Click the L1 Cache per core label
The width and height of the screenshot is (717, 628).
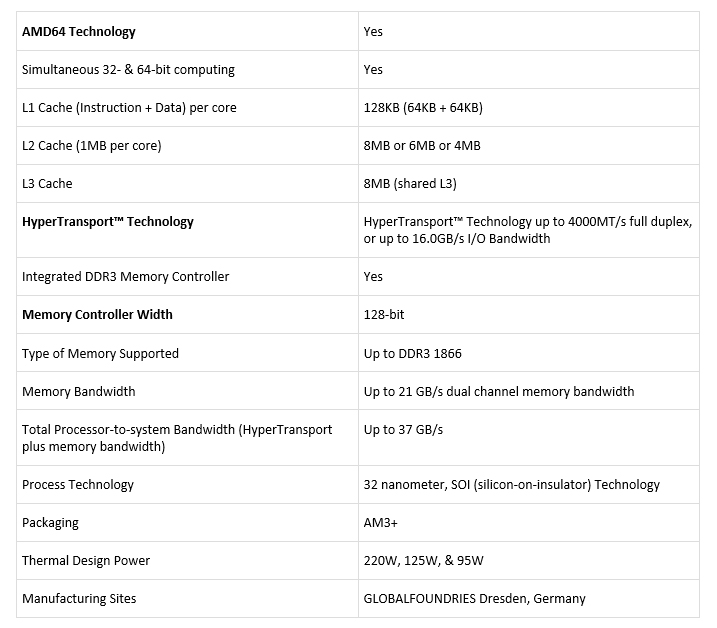129,107
